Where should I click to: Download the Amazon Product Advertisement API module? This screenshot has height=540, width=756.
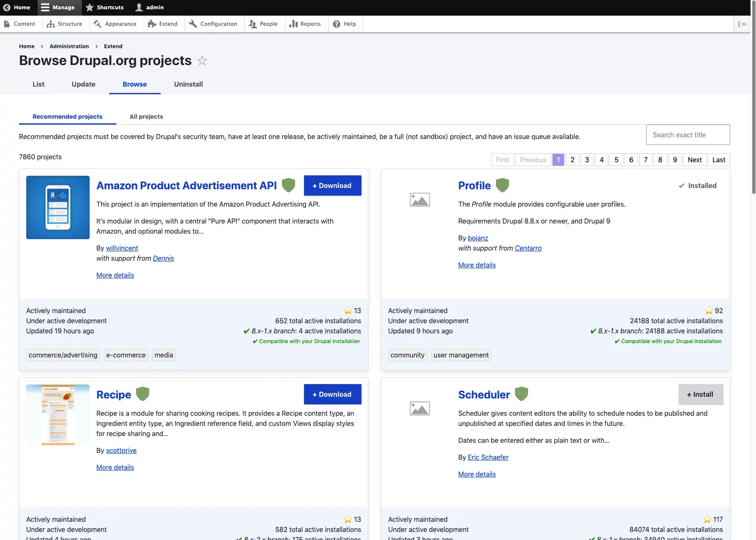(332, 185)
